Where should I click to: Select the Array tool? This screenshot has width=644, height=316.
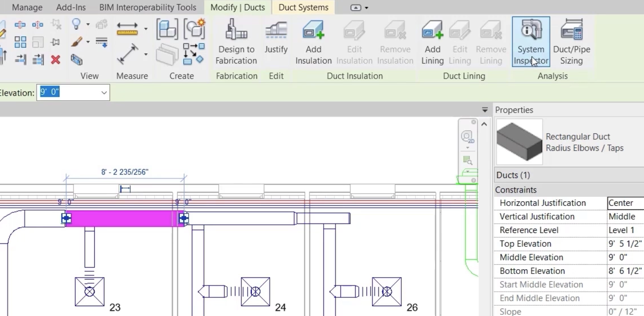20,42
